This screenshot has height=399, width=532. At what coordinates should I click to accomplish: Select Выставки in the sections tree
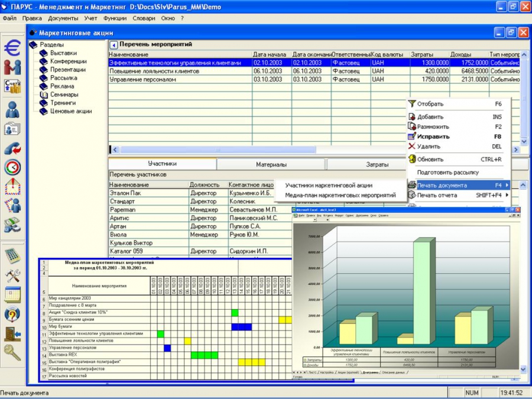(x=63, y=53)
